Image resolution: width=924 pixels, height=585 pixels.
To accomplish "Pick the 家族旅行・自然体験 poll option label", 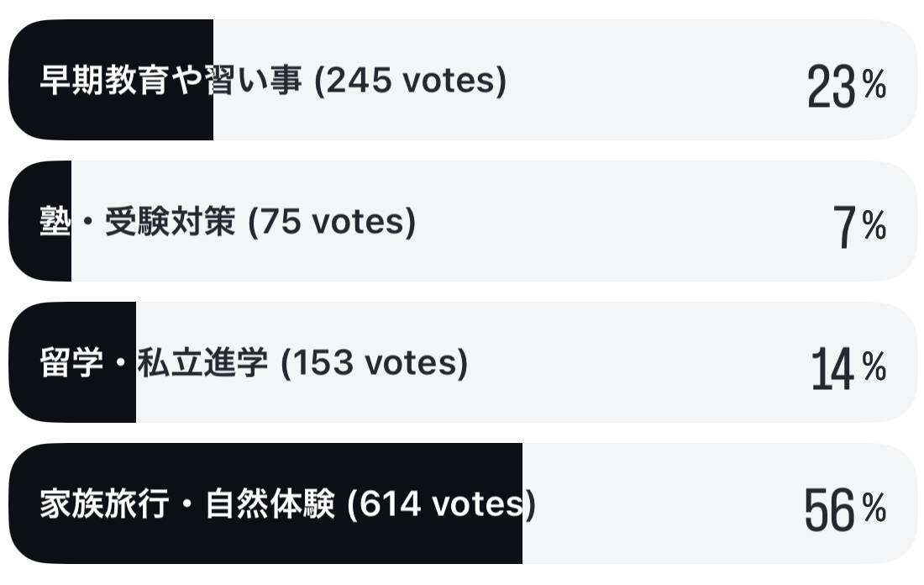I will tap(186, 505).
